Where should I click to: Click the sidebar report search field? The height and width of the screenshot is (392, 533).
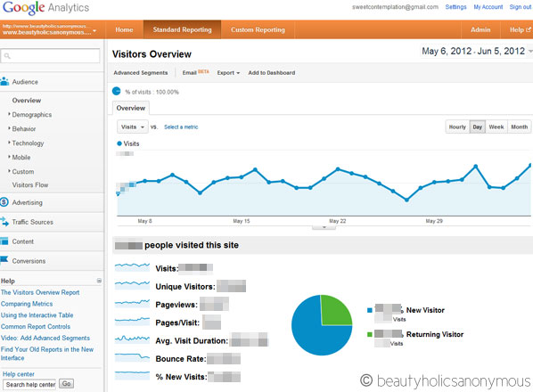50,56
